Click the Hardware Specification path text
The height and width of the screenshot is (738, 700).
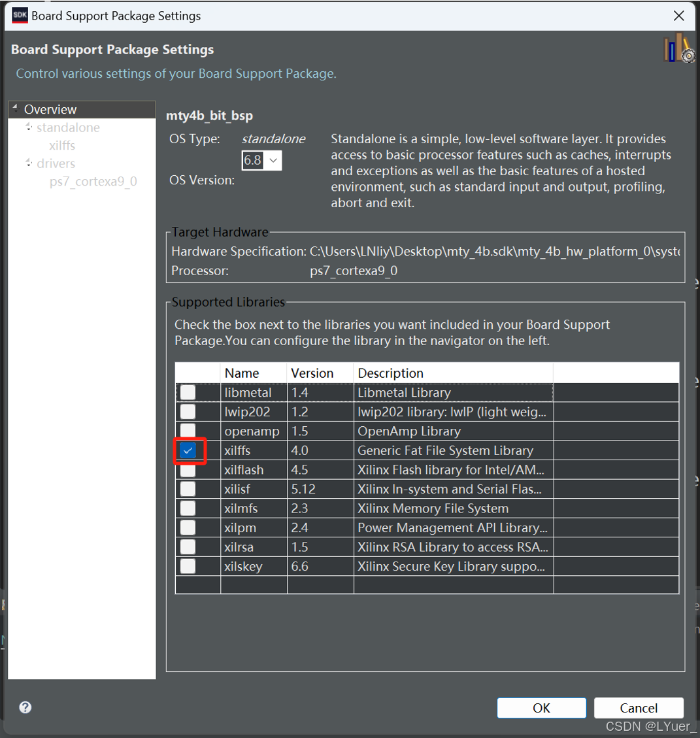(x=495, y=251)
